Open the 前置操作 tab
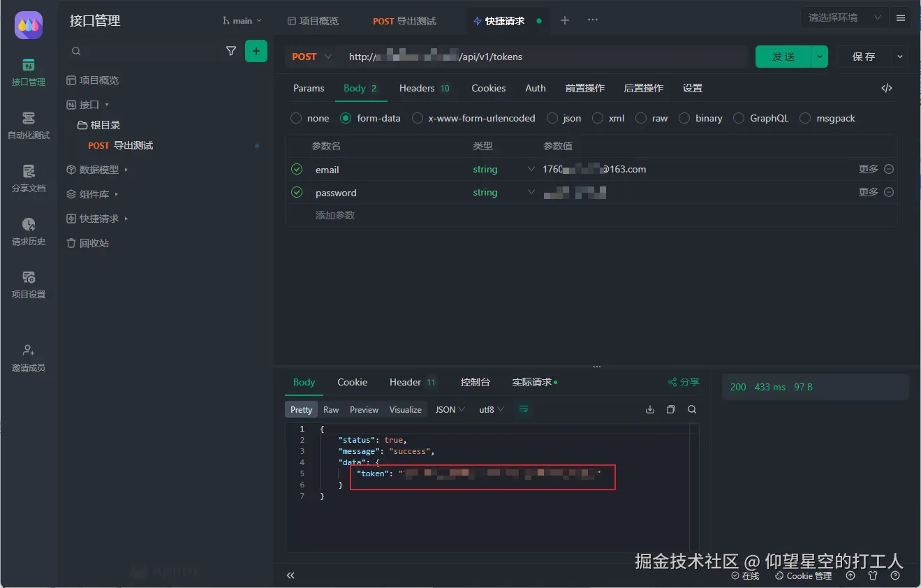 pyautogui.click(x=585, y=88)
